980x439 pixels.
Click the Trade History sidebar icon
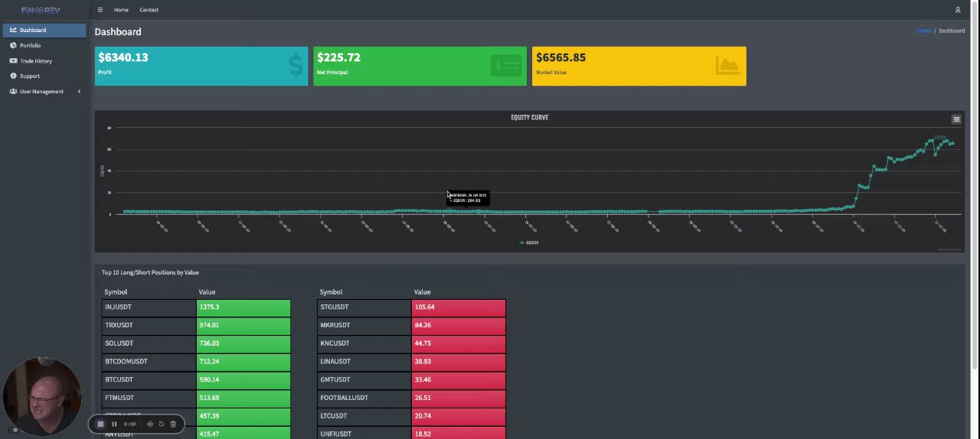click(13, 60)
